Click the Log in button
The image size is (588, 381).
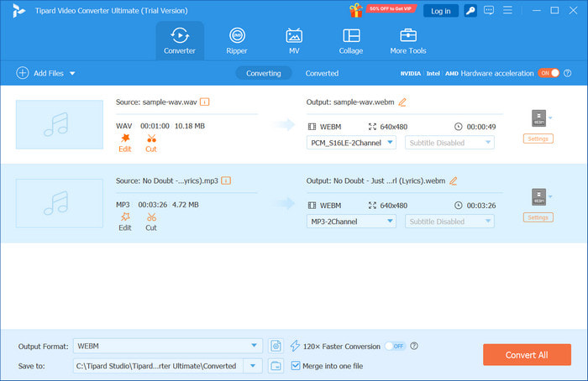pyautogui.click(x=441, y=11)
